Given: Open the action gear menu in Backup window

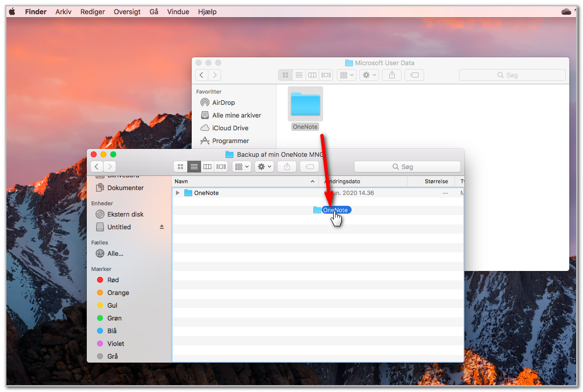Looking at the screenshot, I should click(x=264, y=167).
